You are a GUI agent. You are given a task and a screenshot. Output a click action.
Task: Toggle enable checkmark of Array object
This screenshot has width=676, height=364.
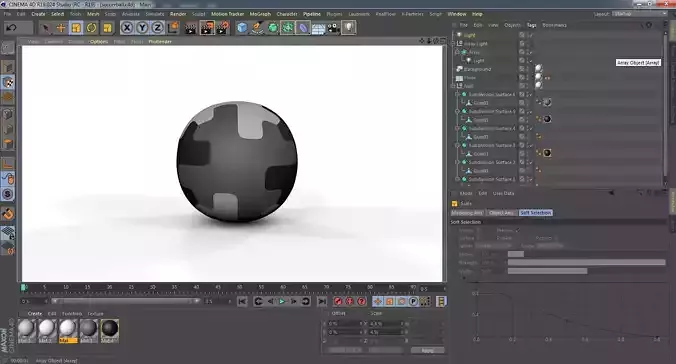(x=531, y=52)
